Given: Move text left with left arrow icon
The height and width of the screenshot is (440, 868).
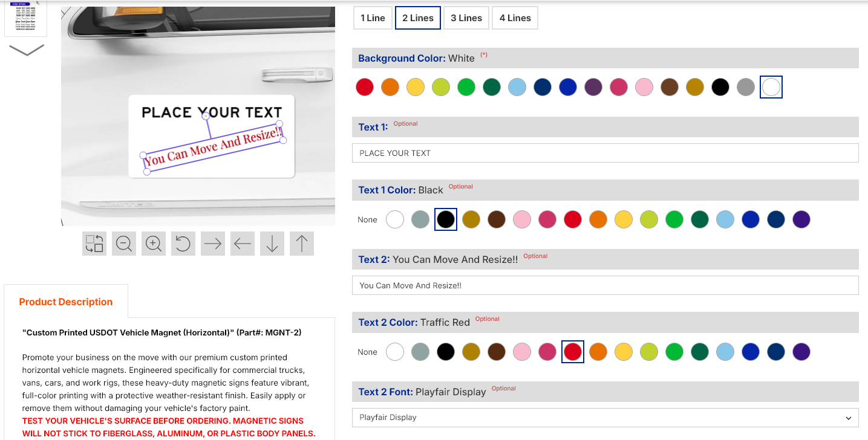Looking at the screenshot, I should click(243, 244).
